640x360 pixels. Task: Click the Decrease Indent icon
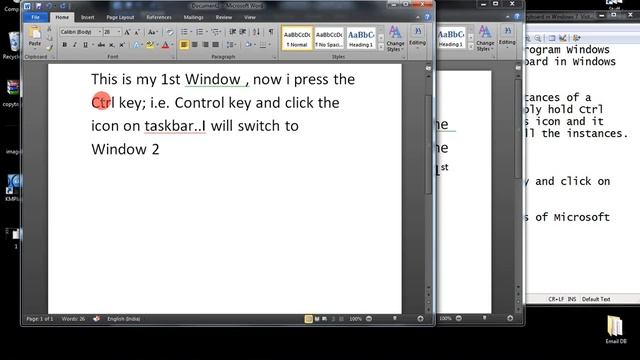pyautogui.click(x=233, y=32)
